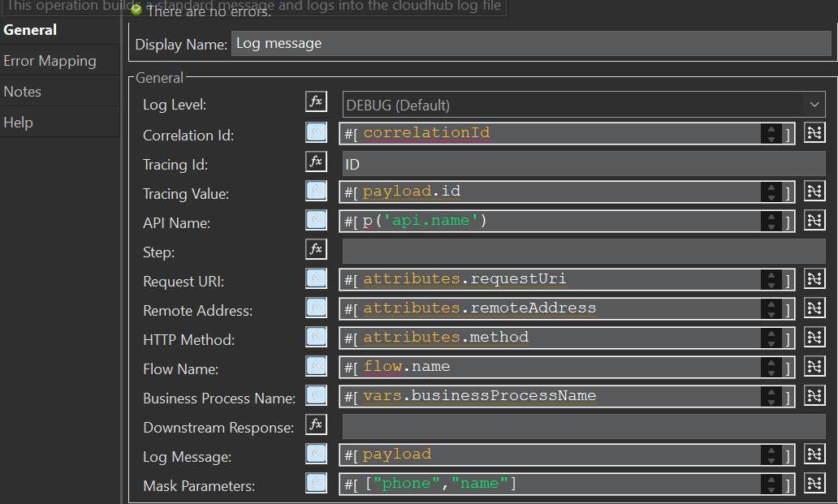Click the fx icon beside Log Level
Image resolution: width=838 pixels, height=504 pixels.
click(316, 101)
